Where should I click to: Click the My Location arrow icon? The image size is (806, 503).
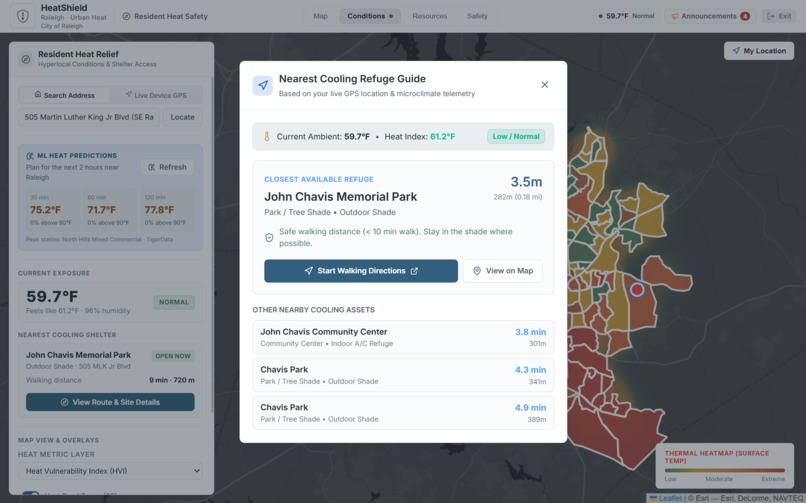[736, 51]
